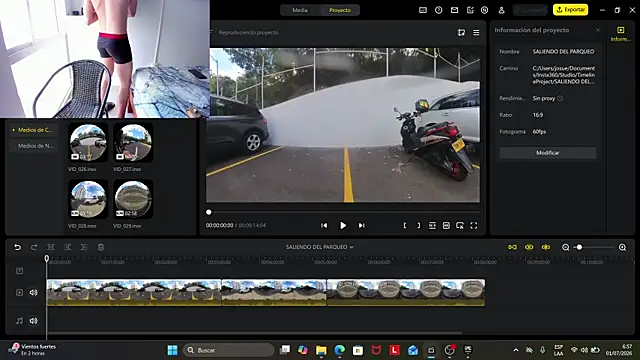Click the fullscreen preview icon

pos(473,226)
